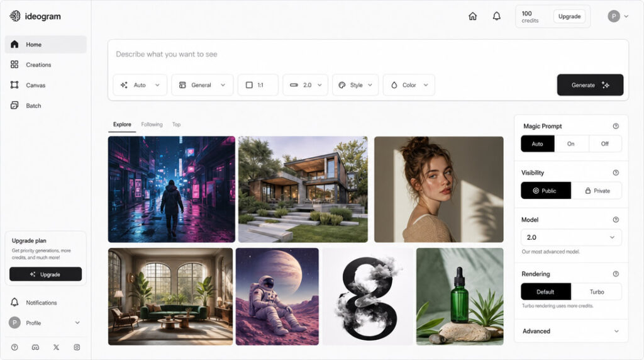Screen dimensions: 644x360
Task: Open the Style dropdown arrow
Action: click(x=370, y=85)
